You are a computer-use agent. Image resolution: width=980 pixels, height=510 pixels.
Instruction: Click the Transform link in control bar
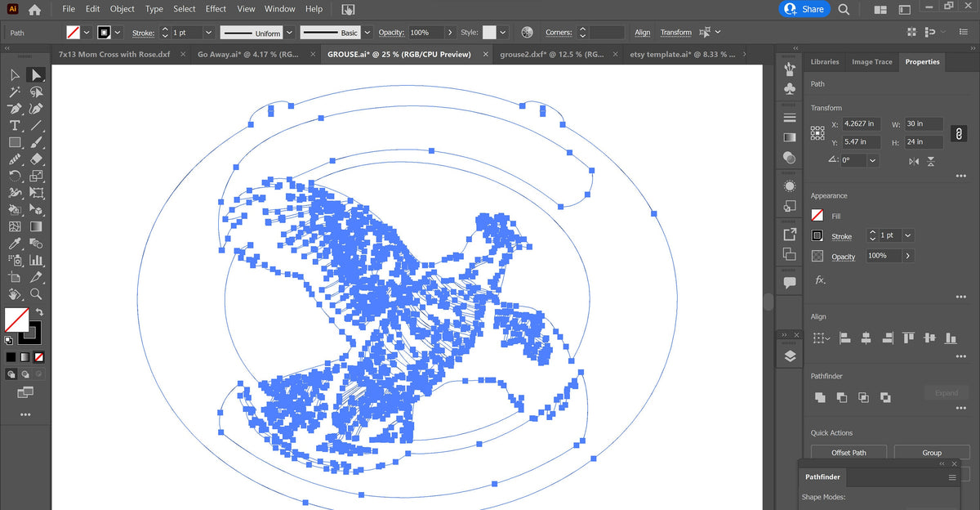(676, 33)
